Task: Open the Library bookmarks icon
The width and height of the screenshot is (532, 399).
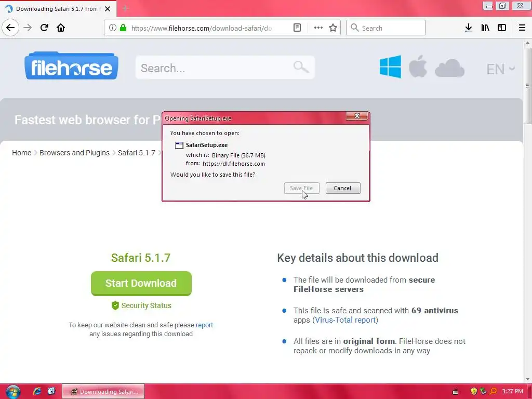Action: pyautogui.click(x=485, y=28)
